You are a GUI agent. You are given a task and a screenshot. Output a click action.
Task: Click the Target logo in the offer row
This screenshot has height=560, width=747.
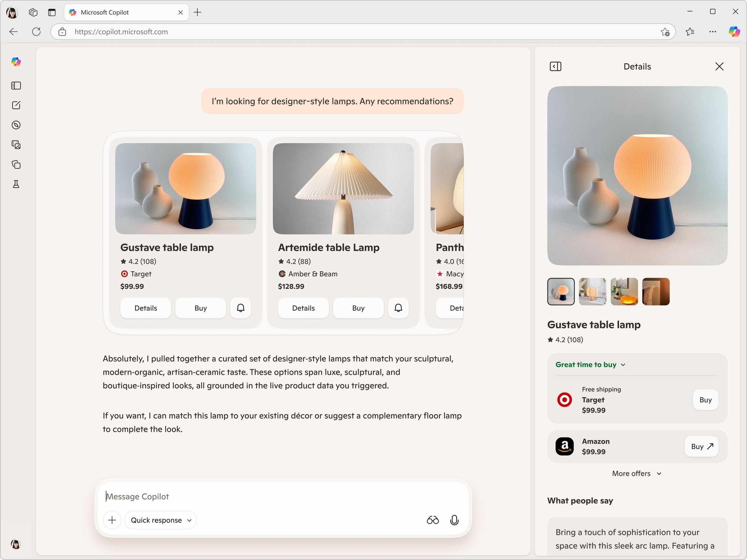coord(564,400)
